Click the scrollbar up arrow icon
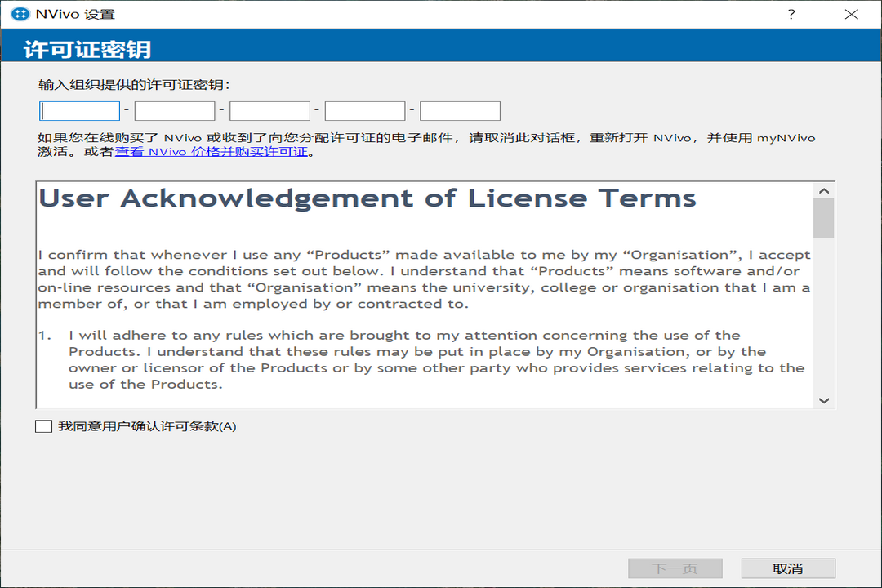882x588 pixels. (825, 189)
